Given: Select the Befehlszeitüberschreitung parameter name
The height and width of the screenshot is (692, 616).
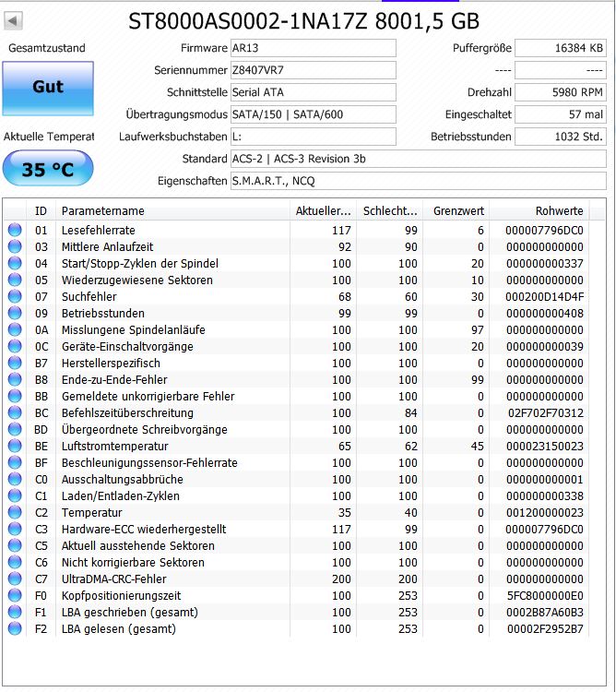Looking at the screenshot, I should pos(127,412).
